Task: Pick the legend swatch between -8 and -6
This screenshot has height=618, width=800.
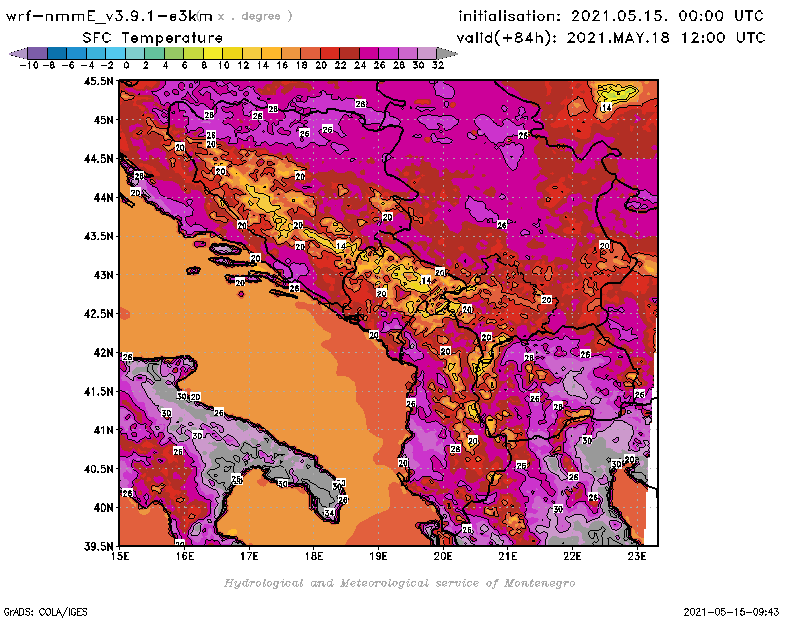Action: 57,53
